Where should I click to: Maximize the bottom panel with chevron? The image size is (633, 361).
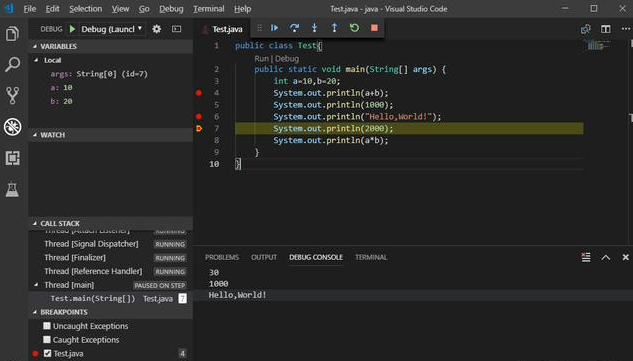pos(606,258)
